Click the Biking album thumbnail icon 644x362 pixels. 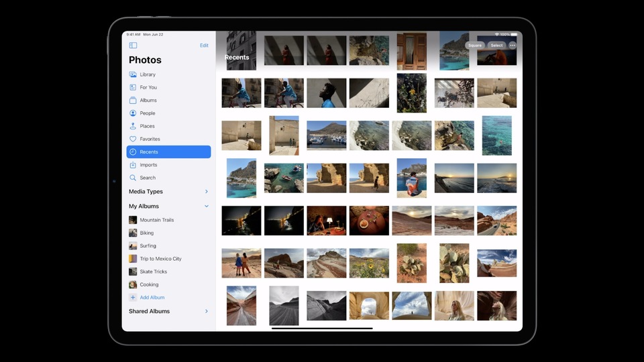133,233
